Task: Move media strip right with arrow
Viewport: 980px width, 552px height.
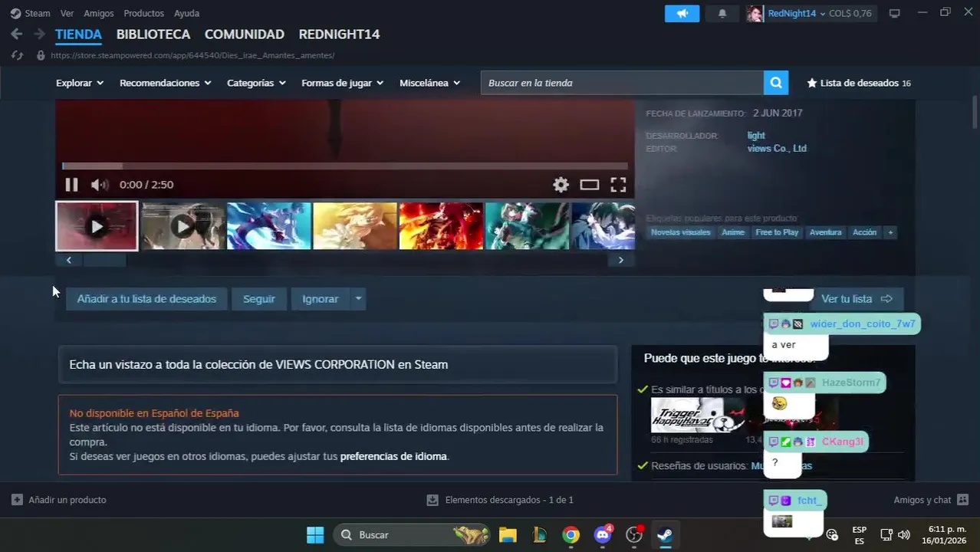Action: click(620, 260)
